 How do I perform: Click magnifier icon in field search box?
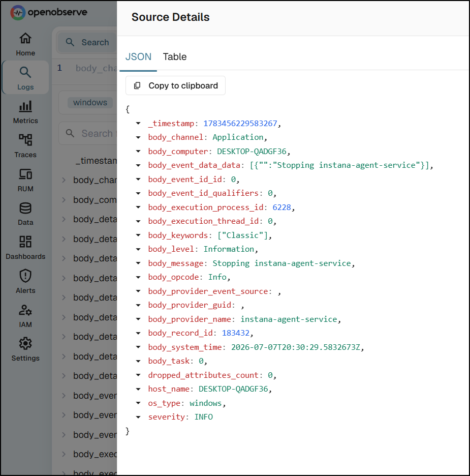70,133
